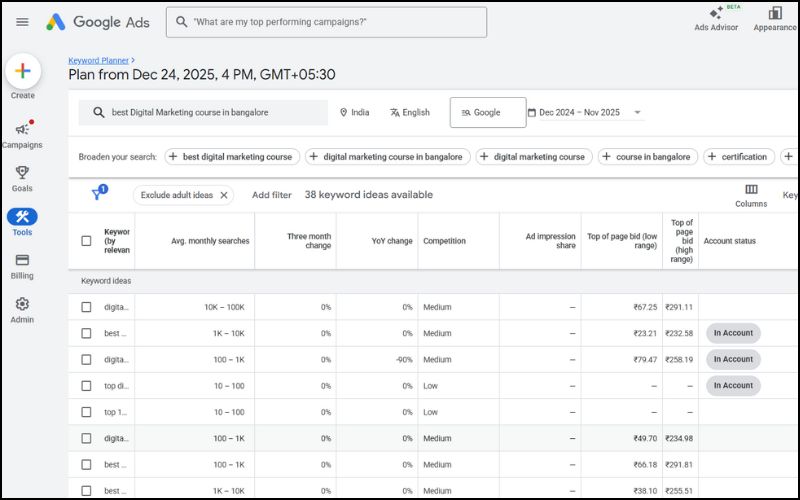Viewport: 800px width, 500px height.
Task: Click the '-90%' YoY change value
Action: click(x=404, y=360)
